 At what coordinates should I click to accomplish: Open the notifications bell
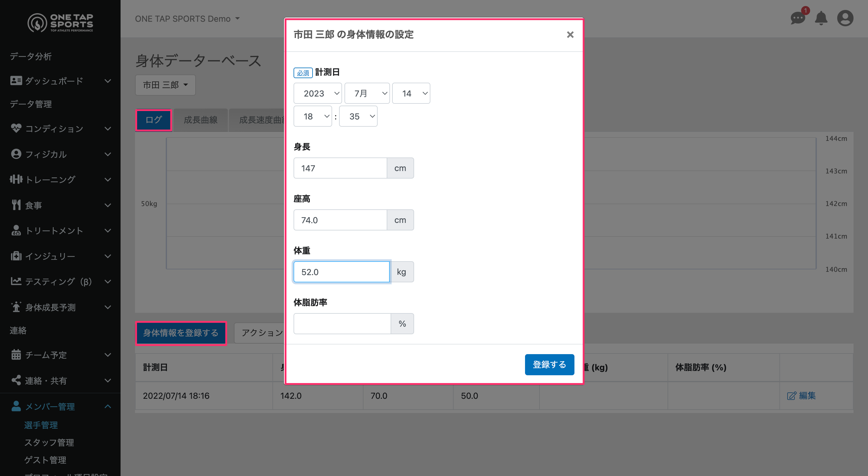coord(821,18)
